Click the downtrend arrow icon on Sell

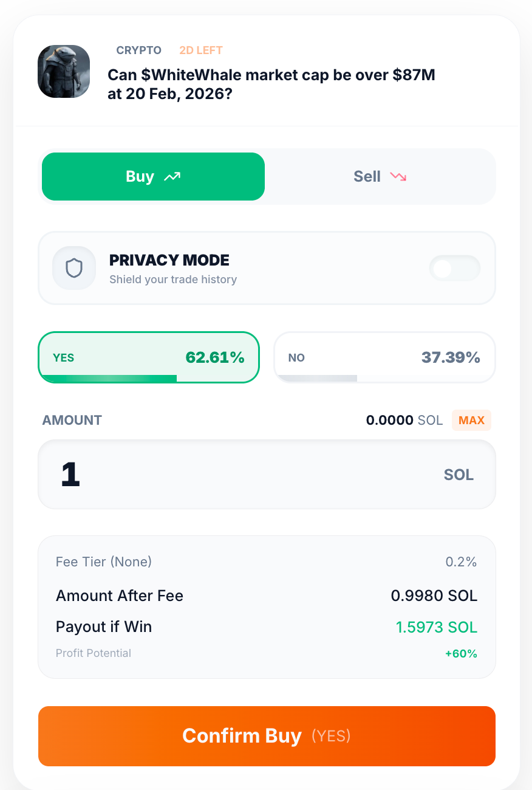coord(398,177)
